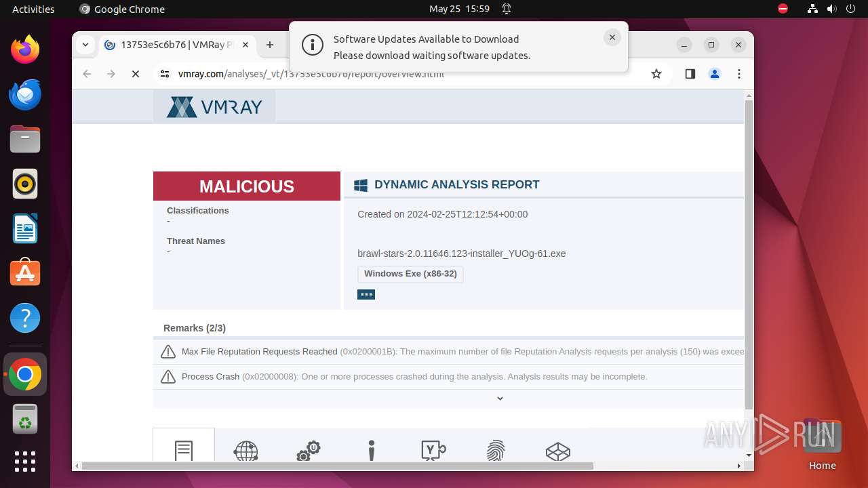Click the Remarks (2/3) heading

point(195,328)
